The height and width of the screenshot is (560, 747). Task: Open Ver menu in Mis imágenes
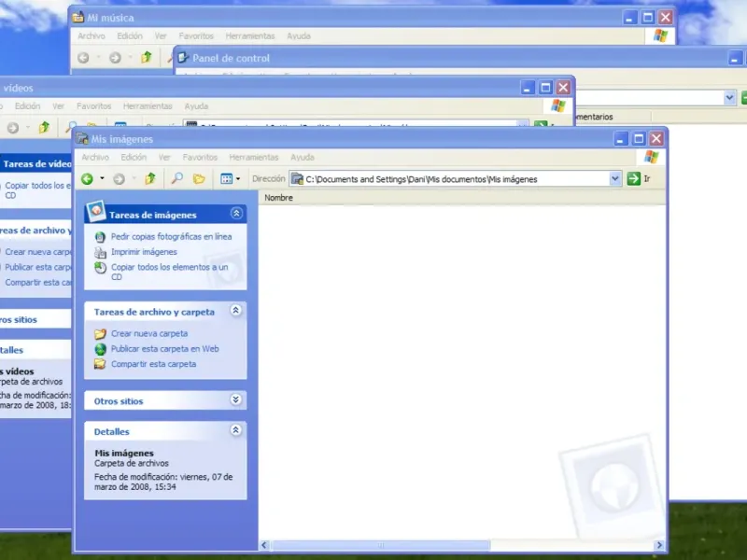(164, 157)
